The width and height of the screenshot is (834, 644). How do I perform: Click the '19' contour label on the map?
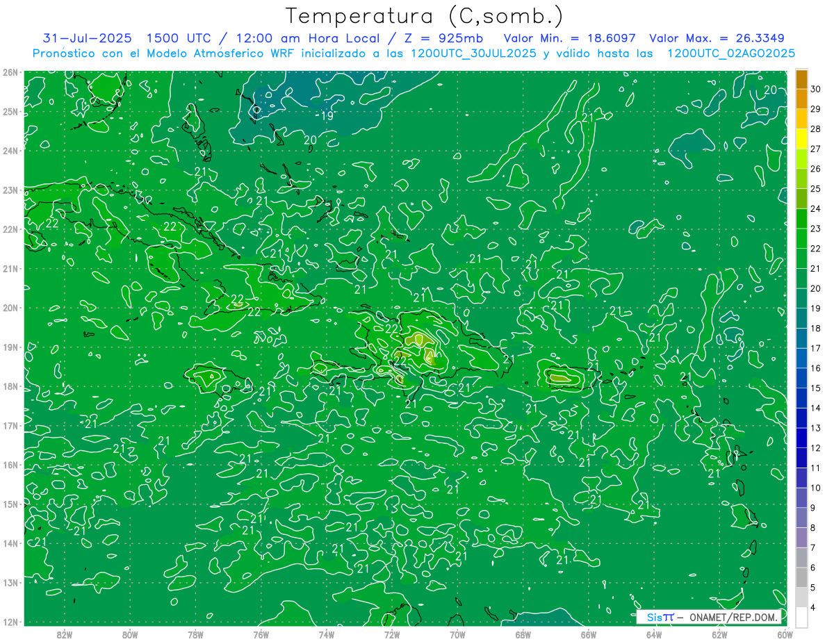[327, 116]
